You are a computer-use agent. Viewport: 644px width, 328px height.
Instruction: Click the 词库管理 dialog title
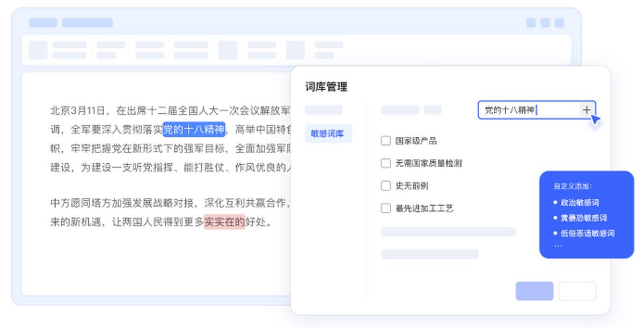pyautogui.click(x=326, y=87)
